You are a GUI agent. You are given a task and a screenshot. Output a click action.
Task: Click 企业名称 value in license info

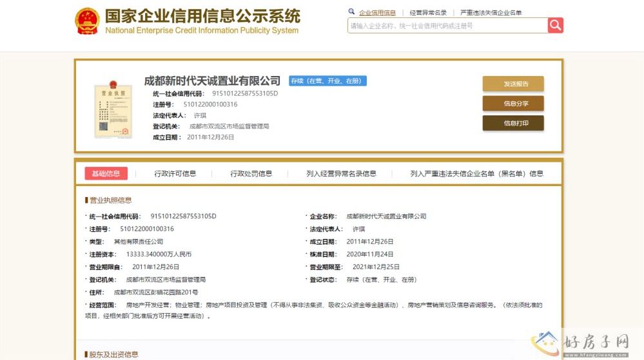[x=386, y=216]
